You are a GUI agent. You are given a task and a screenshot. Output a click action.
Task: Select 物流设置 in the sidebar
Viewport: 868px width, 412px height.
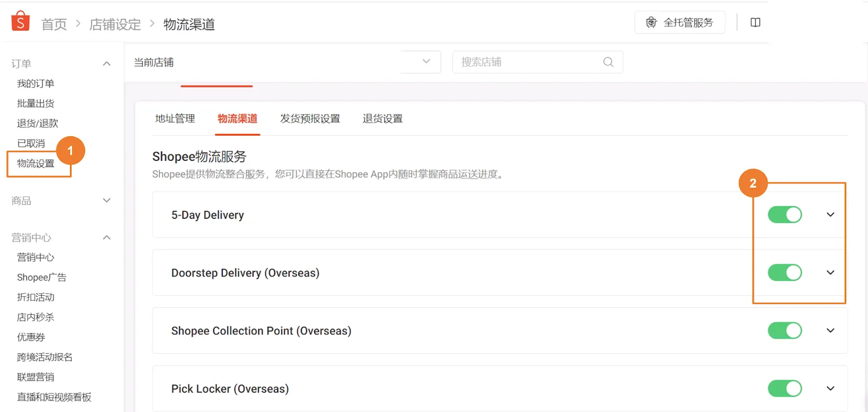coord(35,163)
